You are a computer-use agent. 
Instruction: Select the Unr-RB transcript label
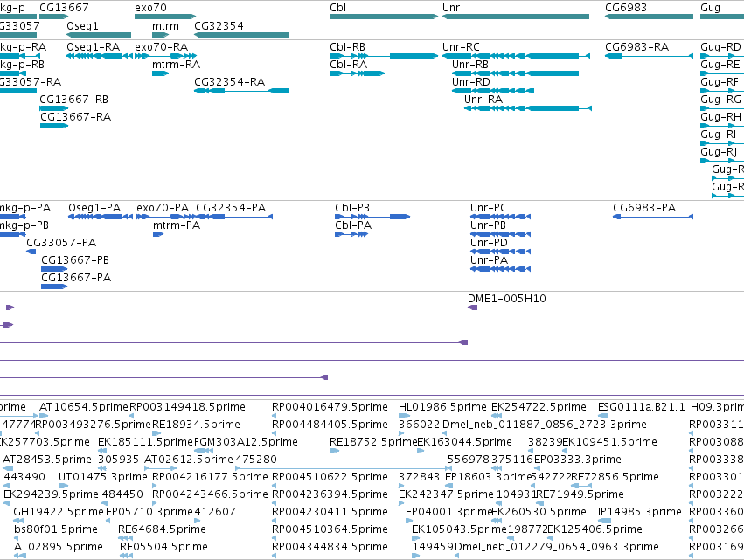469,65
